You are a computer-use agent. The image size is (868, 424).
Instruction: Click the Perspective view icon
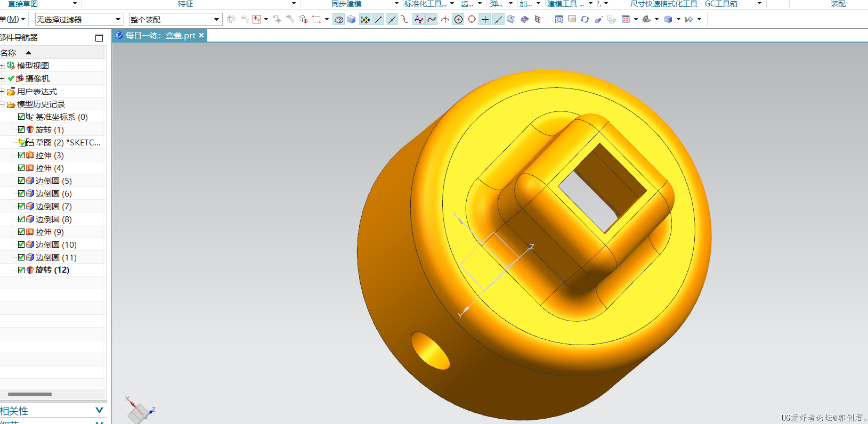(598, 19)
